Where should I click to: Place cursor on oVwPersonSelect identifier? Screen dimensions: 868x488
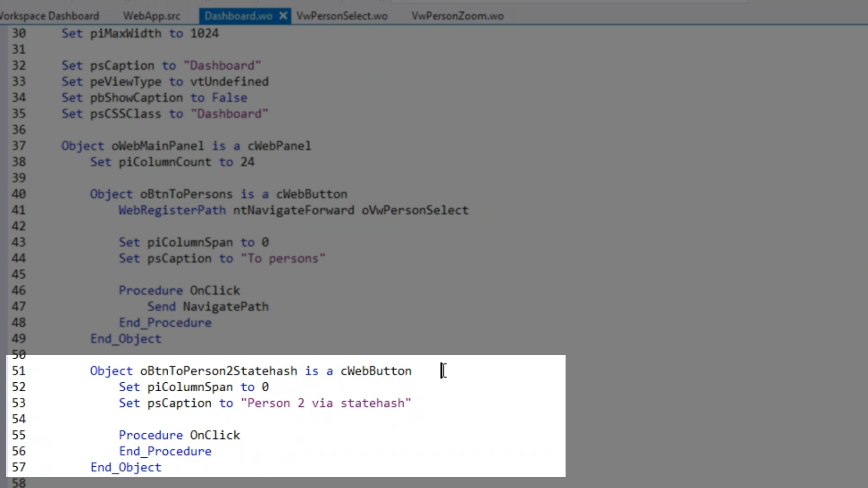(x=415, y=211)
